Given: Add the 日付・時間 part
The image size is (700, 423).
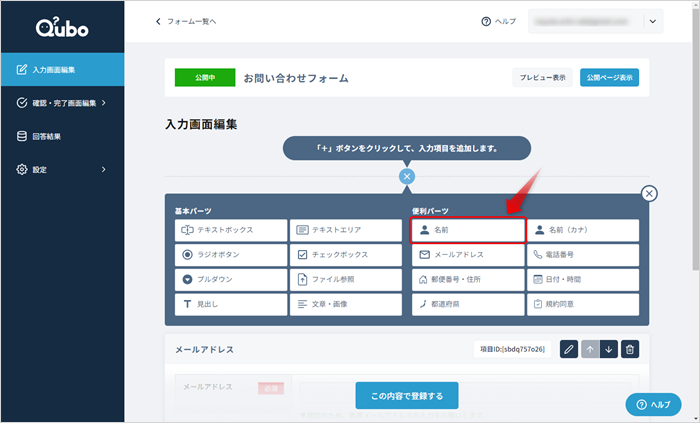Looking at the screenshot, I should 583,280.
